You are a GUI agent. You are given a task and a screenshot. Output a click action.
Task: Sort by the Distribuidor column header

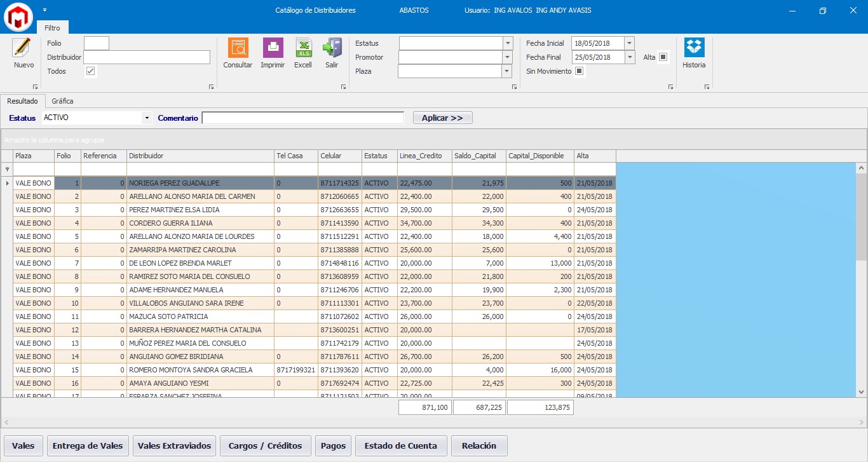200,156
